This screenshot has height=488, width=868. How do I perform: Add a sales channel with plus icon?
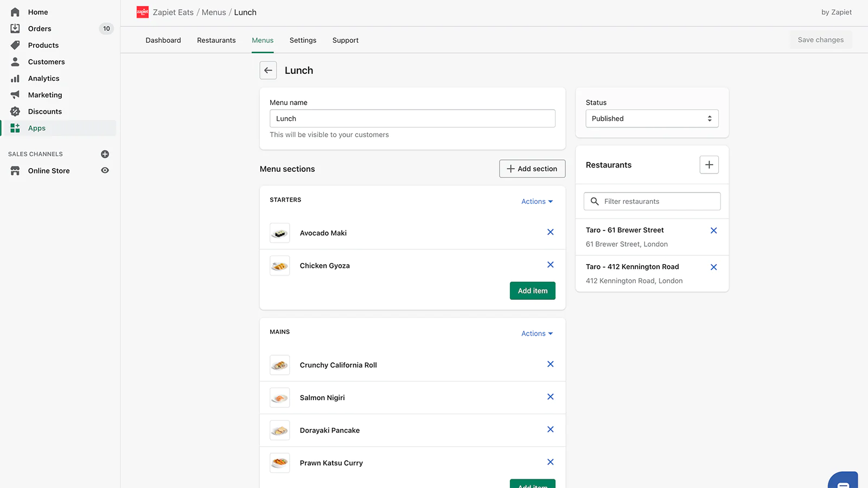click(x=105, y=154)
